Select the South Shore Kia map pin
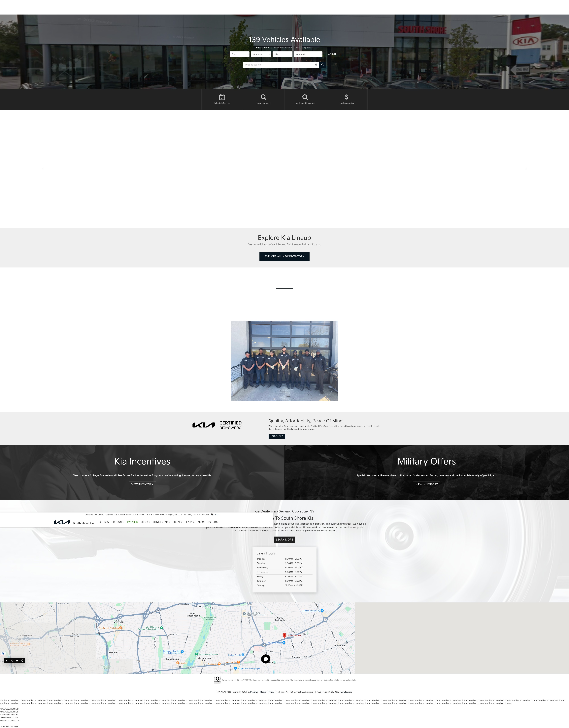 coord(284,635)
